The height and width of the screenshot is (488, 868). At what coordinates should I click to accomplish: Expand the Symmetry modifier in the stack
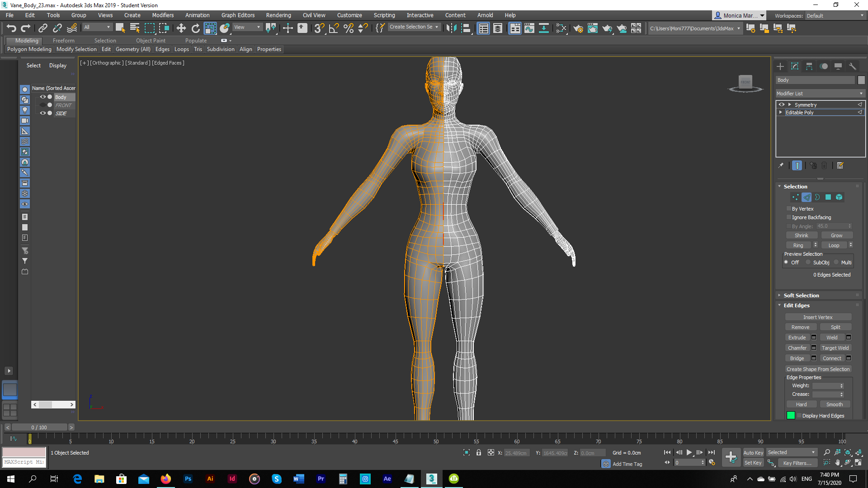[x=789, y=105]
